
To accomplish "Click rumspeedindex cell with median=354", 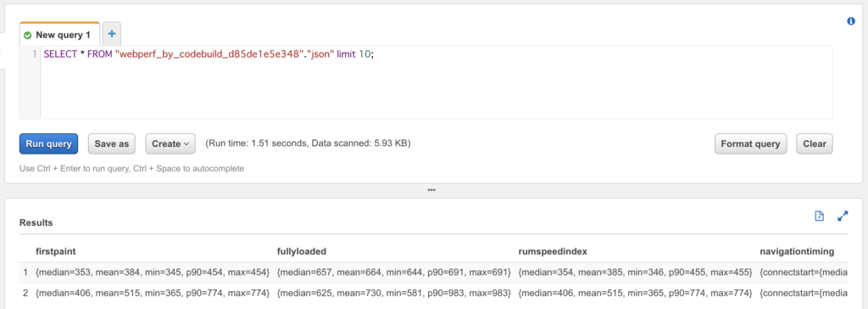I will point(636,272).
